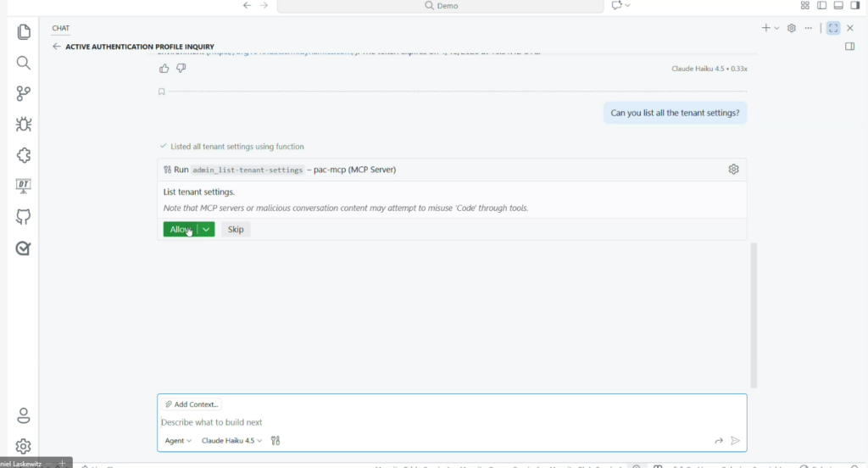Toggle the bottom panel layout icon

tap(838, 6)
